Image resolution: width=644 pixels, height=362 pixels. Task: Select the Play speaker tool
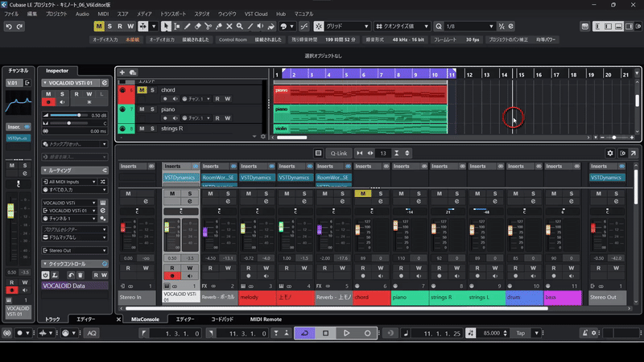pyautogui.click(x=260, y=27)
